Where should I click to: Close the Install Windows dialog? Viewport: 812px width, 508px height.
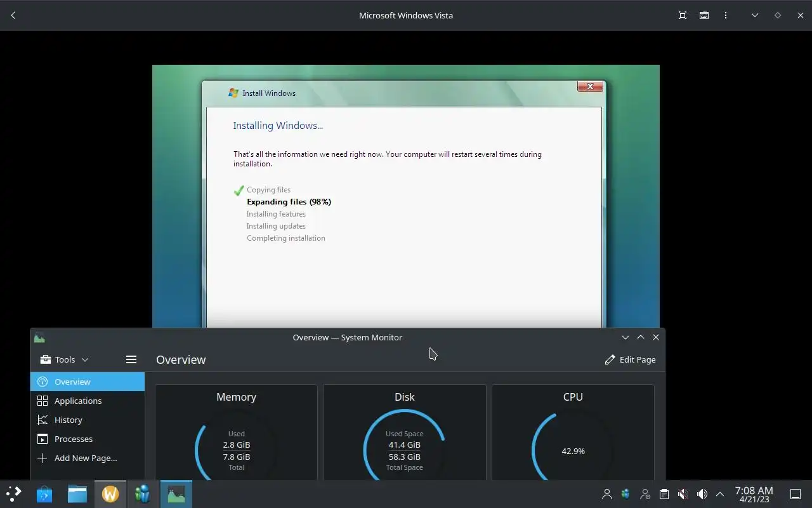(x=590, y=86)
